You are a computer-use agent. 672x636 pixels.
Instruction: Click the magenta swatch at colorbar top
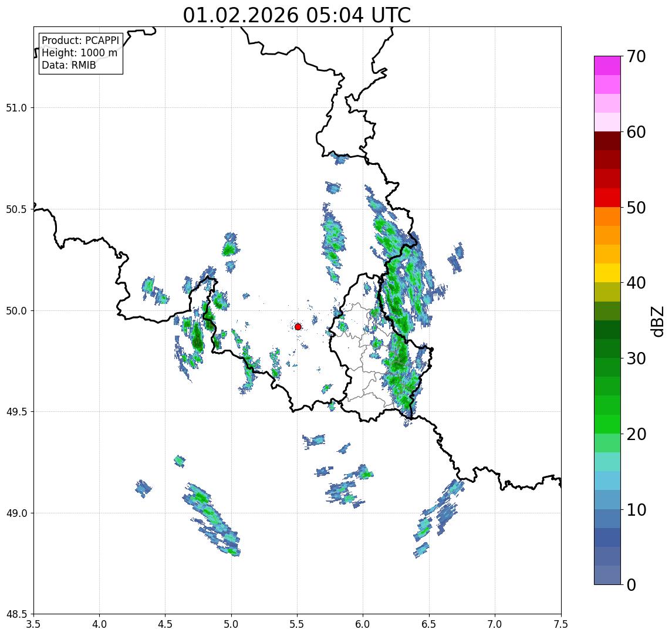tap(607, 66)
